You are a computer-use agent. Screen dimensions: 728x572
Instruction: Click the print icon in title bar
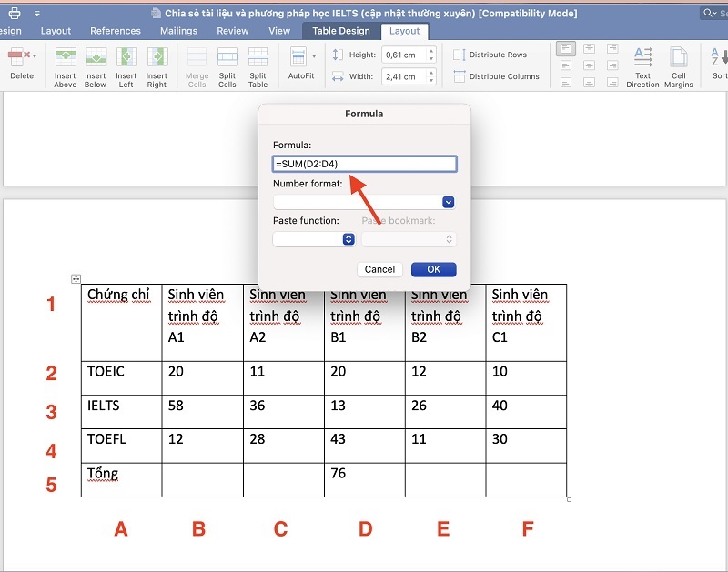click(14, 13)
